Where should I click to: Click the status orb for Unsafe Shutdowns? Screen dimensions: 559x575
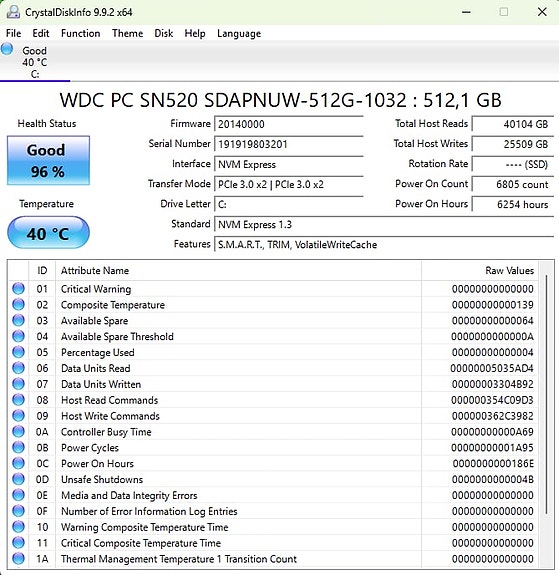[18, 479]
